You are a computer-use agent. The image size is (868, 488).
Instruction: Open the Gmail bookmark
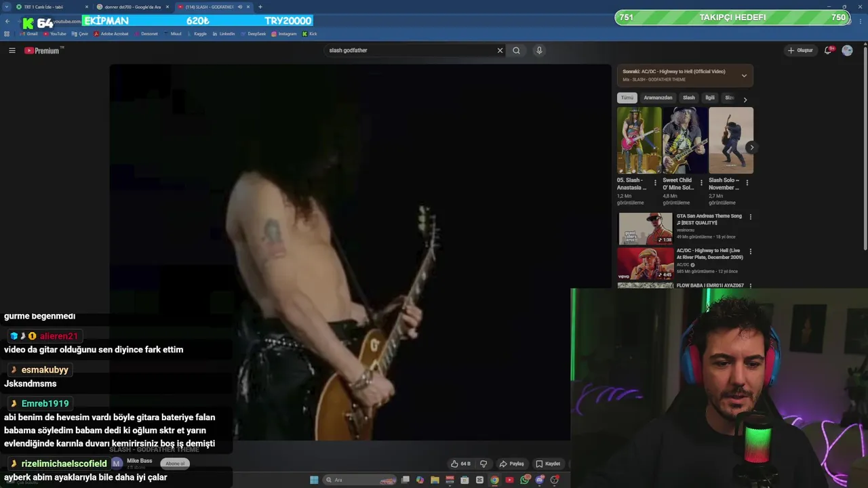(x=28, y=34)
